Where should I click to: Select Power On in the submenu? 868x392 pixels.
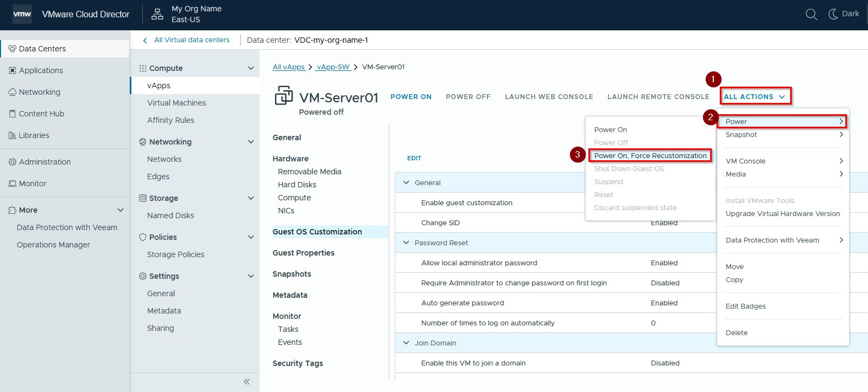[611, 129]
